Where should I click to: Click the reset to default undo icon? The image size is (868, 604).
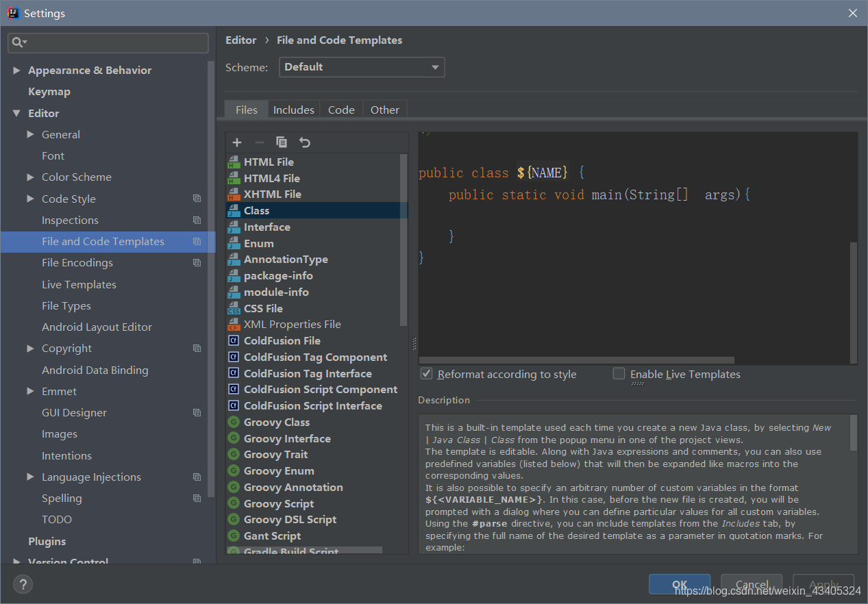click(305, 142)
